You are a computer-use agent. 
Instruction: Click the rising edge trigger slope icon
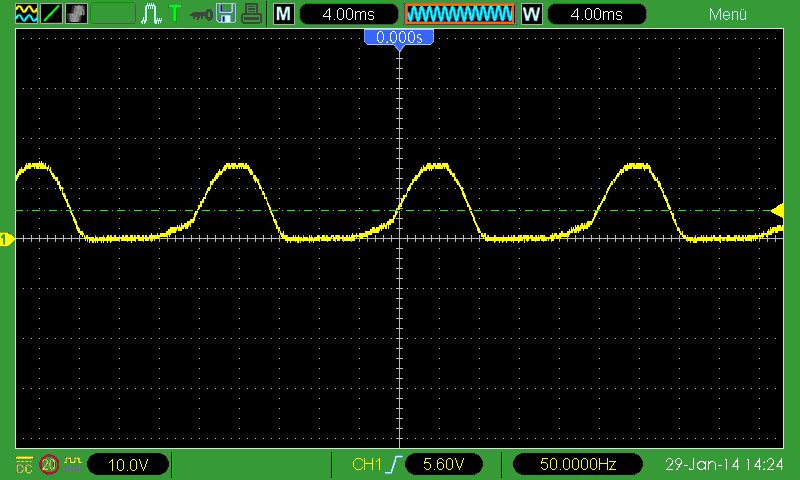pyautogui.click(x=394, y=464)
